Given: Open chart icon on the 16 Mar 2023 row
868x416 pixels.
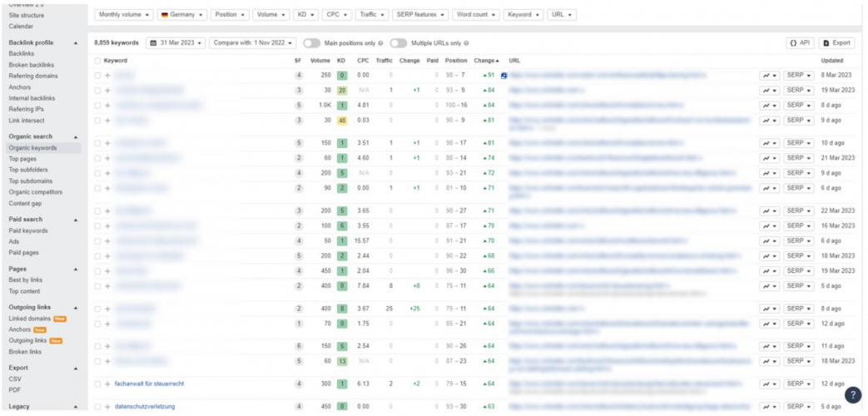Looking at the screenshot, I should point(769,225).
